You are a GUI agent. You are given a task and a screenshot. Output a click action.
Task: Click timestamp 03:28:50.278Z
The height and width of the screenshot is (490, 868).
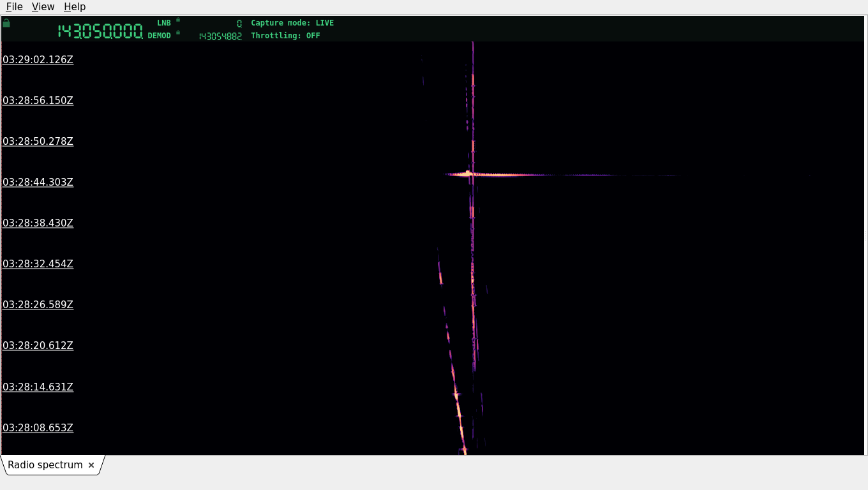pos(38,141)
